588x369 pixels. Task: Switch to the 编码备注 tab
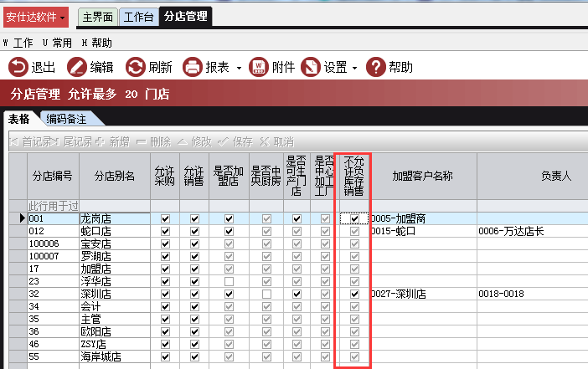tap(66, 119)
